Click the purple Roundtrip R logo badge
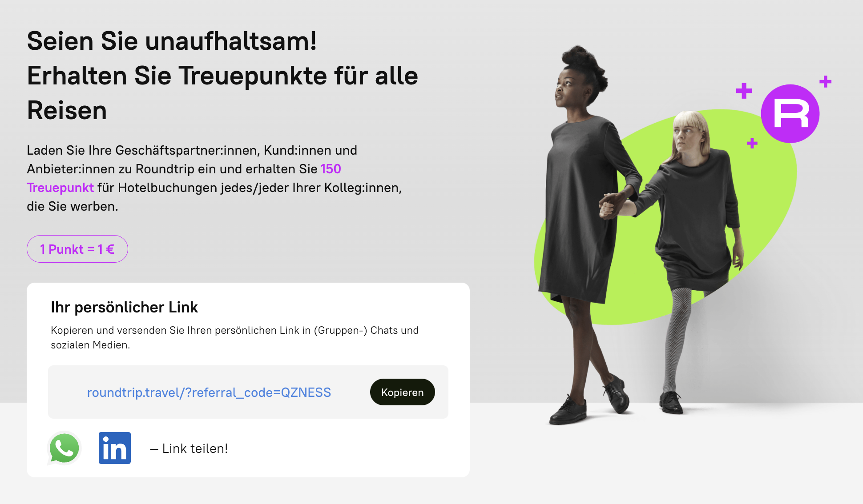The width and height of the screenshot is (863, 504). pos(790,114)
